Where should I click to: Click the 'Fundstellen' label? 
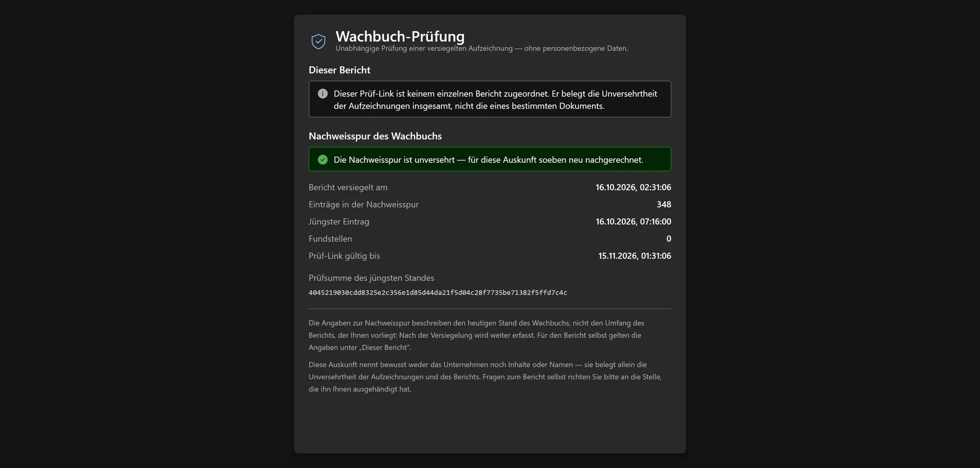[x=330, y=239]
